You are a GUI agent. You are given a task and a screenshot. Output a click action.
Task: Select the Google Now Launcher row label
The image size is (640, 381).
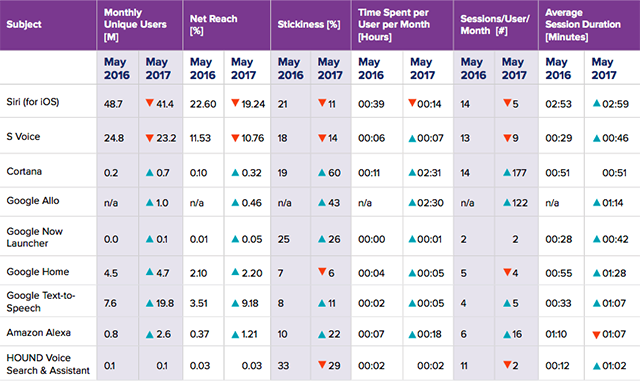pos(34,237)
